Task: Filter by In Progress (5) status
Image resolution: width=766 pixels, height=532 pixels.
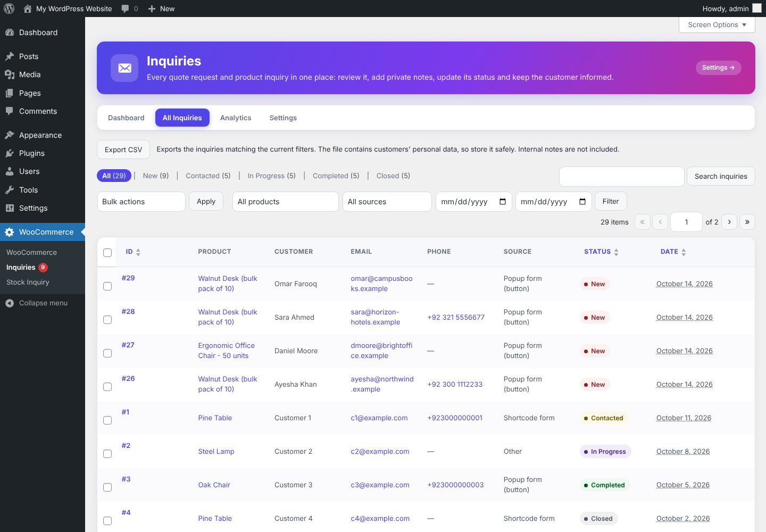Action: coord(271,176)
